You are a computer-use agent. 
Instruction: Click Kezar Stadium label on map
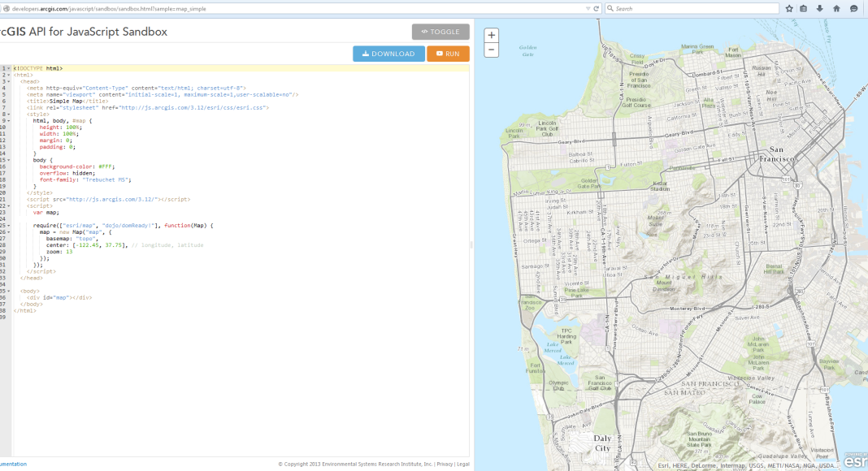click(x=660, y=186)
